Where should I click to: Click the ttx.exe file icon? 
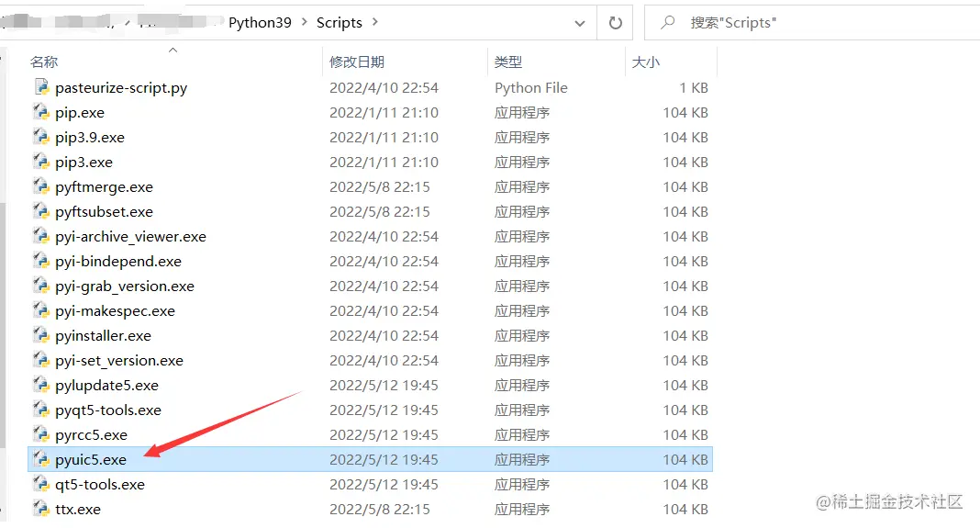tap(41, 509)
